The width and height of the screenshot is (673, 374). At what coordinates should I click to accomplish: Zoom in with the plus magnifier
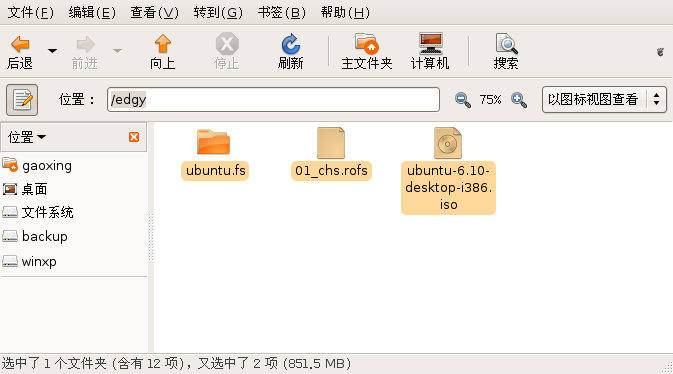(x=519, y=100)
